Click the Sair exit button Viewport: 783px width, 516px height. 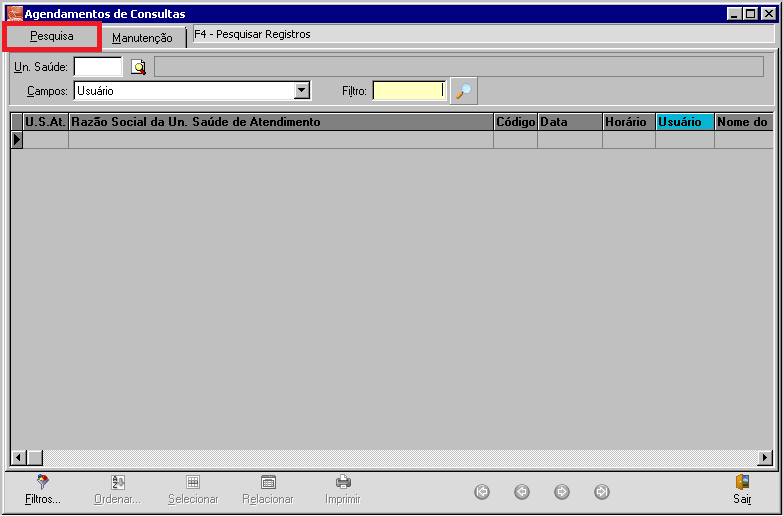click(743, 490)
